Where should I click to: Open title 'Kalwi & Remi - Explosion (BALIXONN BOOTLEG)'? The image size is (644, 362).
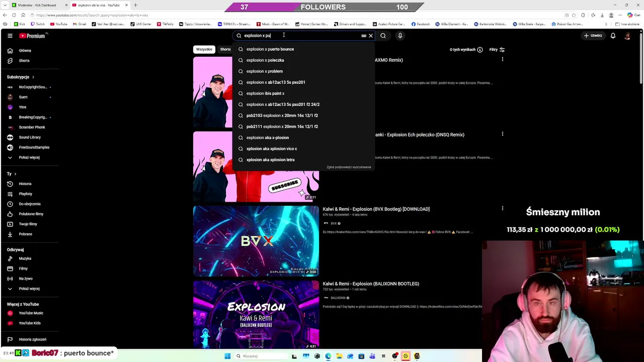coord(371,284)
